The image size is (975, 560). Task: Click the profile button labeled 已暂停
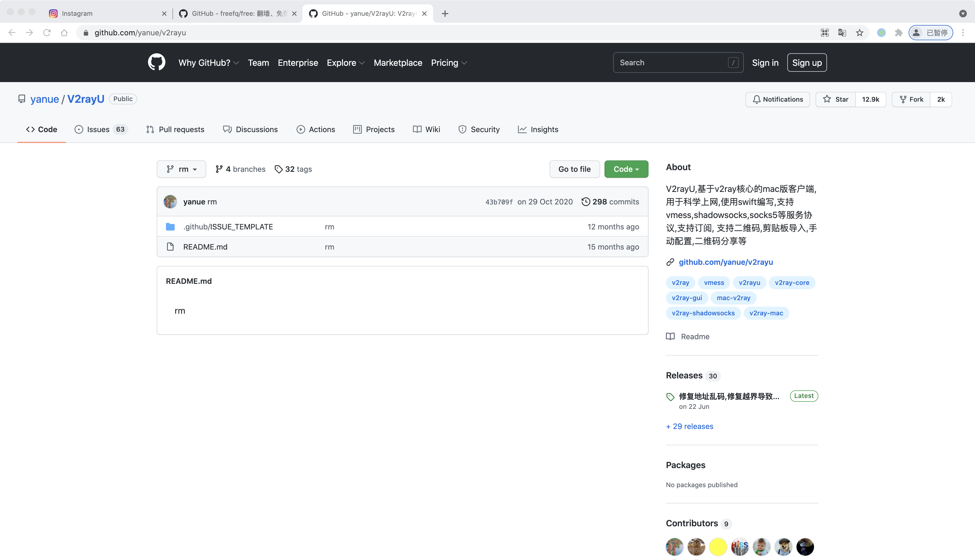(931, 33)
